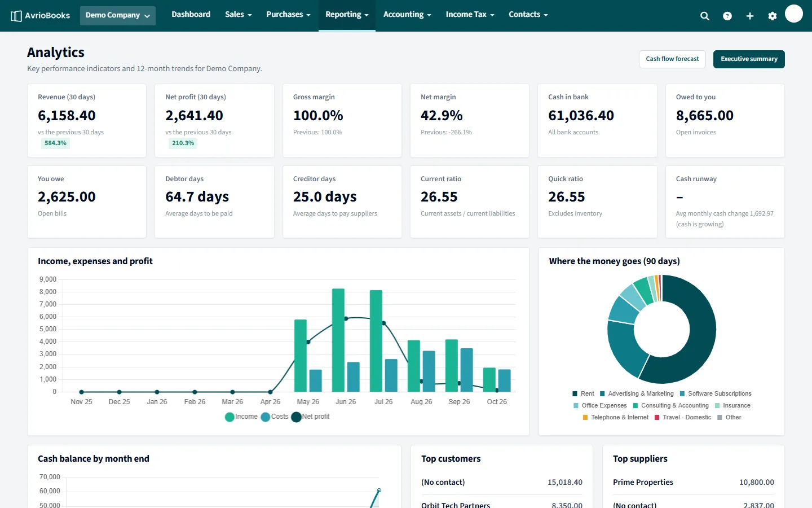The height and width of the screenshot is (508, 812).
Task: Open the help question mark icon
Action: (727, 16)
